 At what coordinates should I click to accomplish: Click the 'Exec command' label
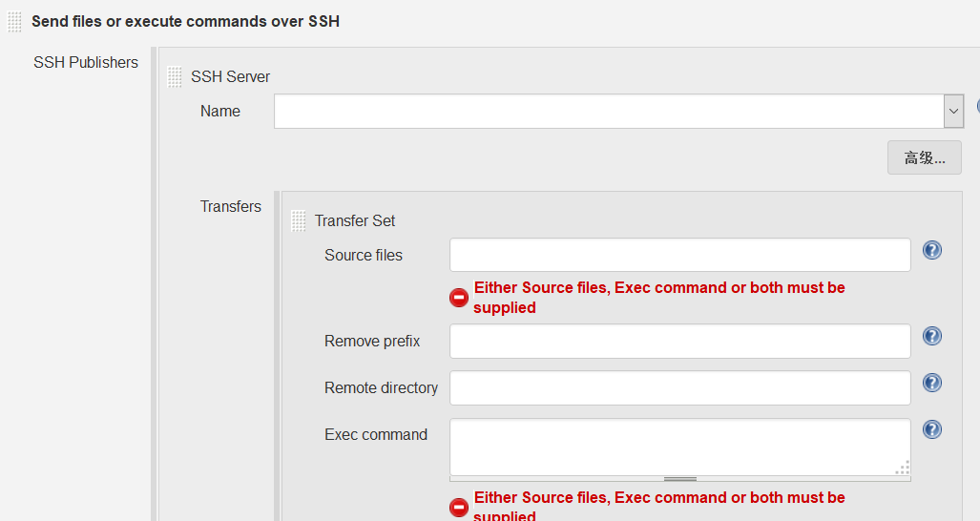coord(376,435)
